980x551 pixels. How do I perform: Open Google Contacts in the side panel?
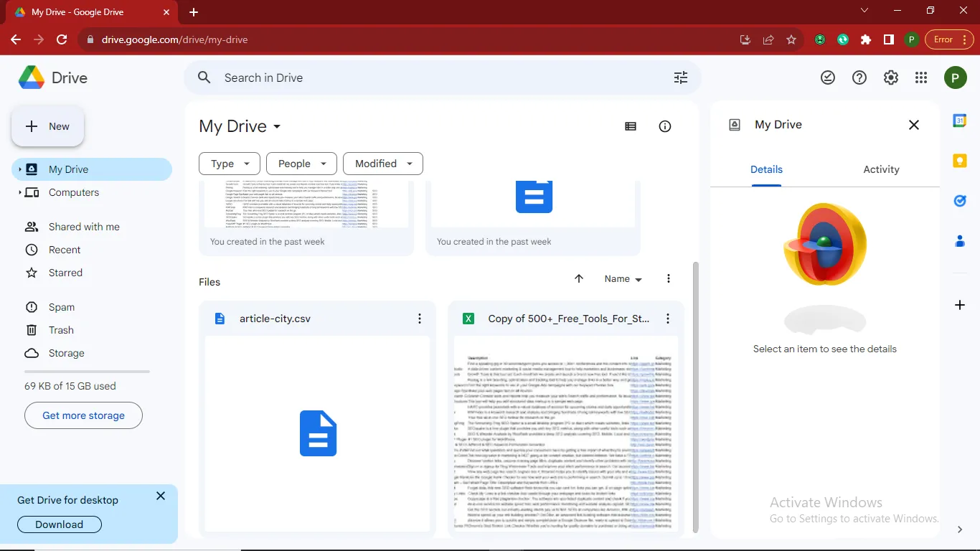(959, 241)
